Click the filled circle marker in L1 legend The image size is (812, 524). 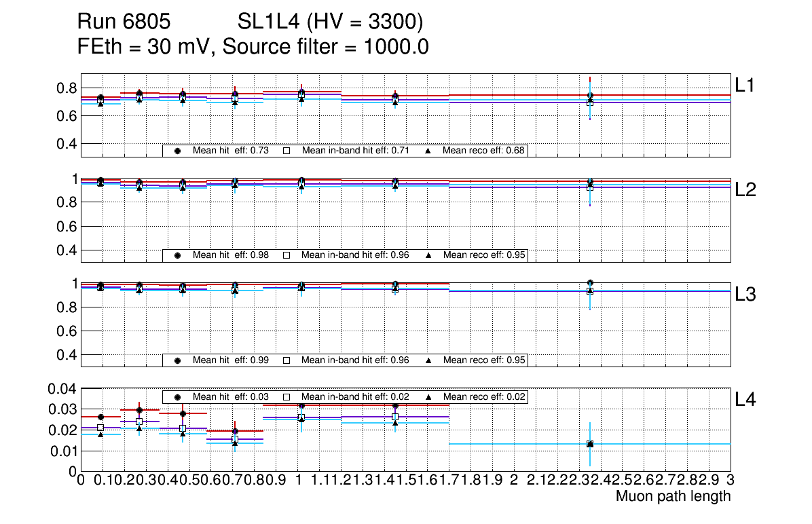pyautogui.click(x=178, y=151)
